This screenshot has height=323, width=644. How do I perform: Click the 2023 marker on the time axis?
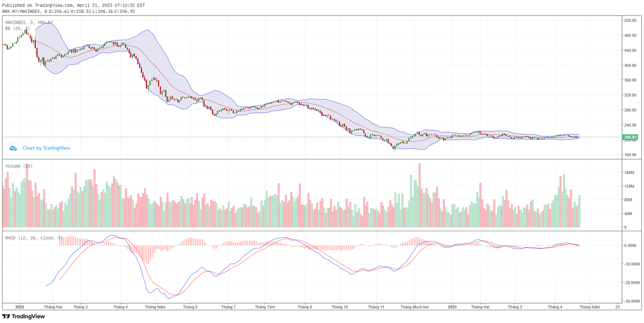pos(452,307)
